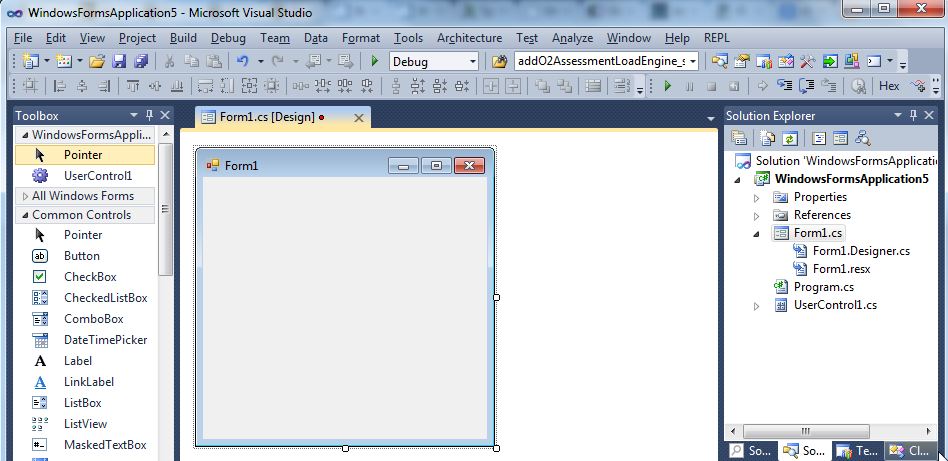Expand the Properties node in Solution Explorer
Image resolution: width=948 pixels, height=461 pixels.
coord(756,198)
